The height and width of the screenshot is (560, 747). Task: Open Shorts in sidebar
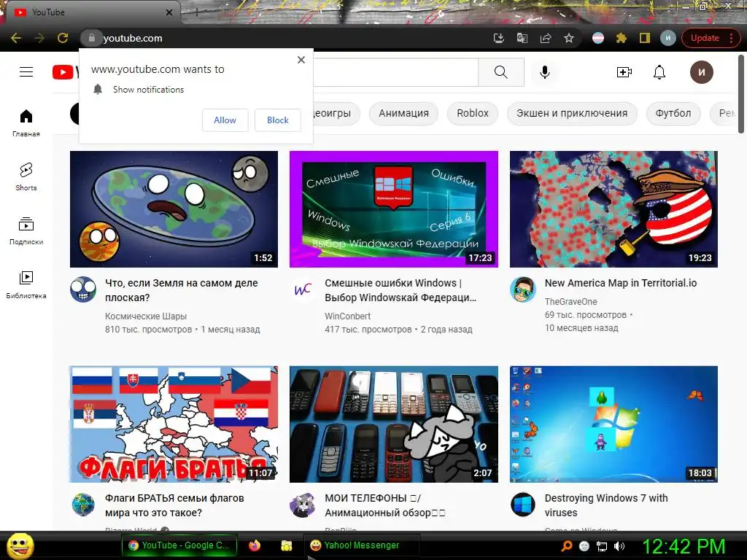pyautogui.click(x=26, y=177)
